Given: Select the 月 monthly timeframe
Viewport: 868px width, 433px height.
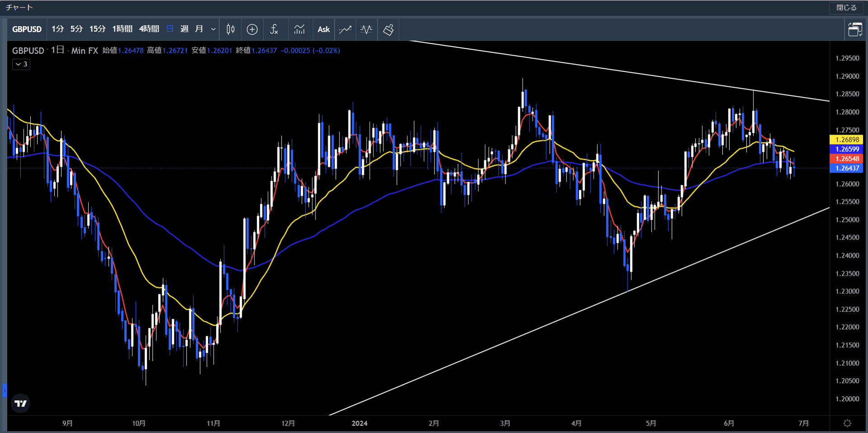Looking at the screenshot, I should (x=199, y=29).
